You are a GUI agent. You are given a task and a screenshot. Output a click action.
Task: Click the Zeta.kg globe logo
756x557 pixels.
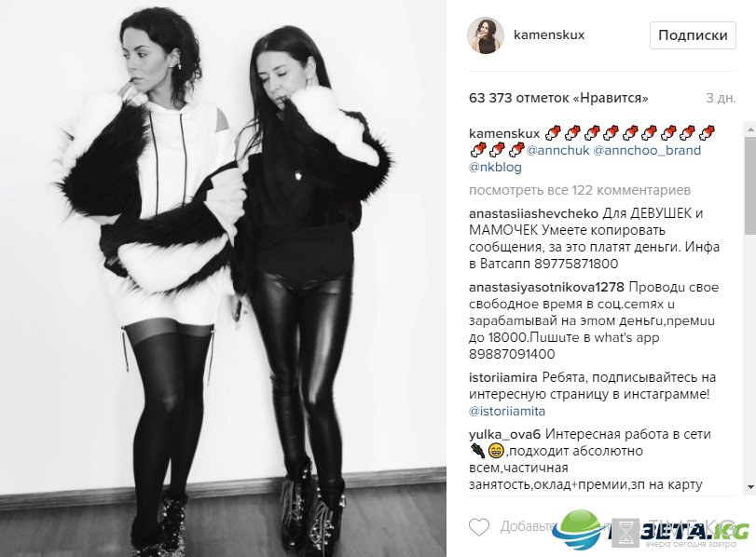click(578, 529)
